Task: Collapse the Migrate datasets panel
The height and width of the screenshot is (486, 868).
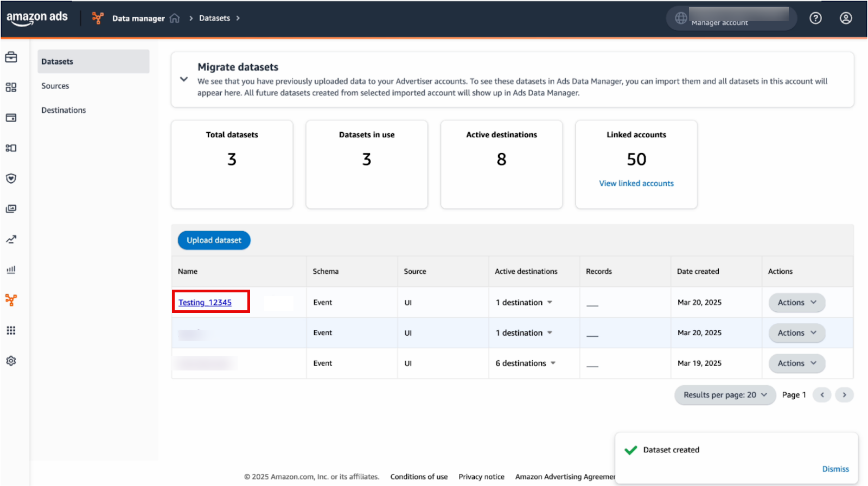Action: [184, 79]
